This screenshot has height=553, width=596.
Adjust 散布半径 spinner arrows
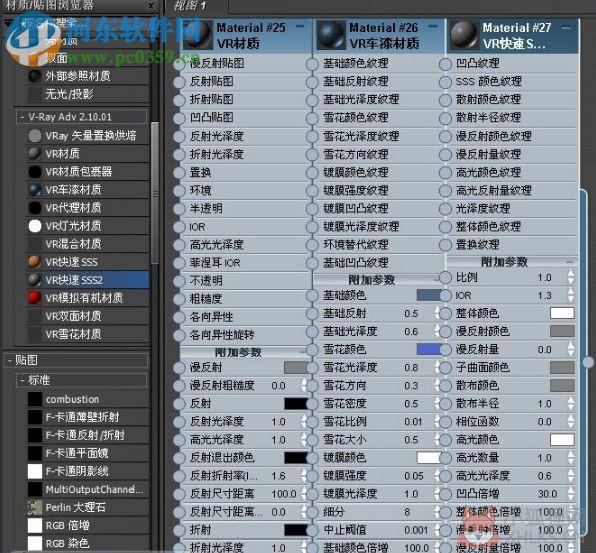(x=571, y=403)
